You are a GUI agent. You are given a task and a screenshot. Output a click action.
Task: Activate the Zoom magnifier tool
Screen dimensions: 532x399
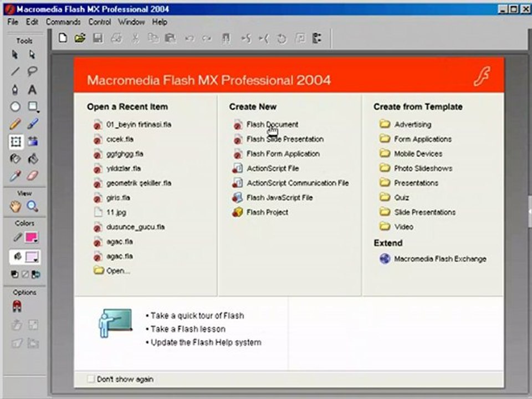(32, 206)
